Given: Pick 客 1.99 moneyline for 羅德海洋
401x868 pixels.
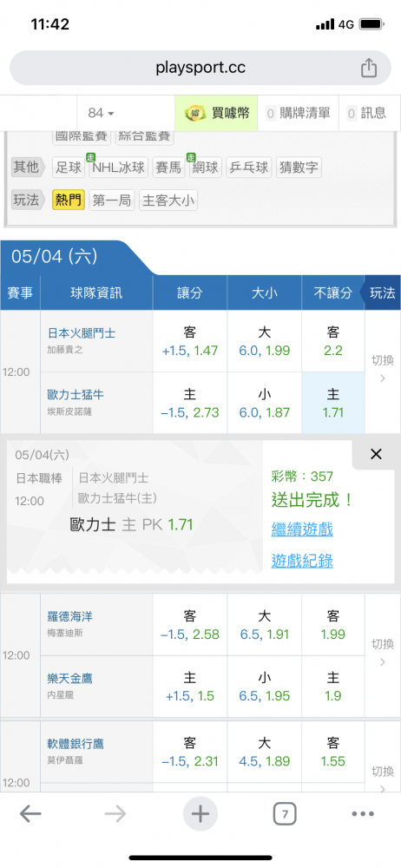Looking at the screenshot, I should point(333,624).
